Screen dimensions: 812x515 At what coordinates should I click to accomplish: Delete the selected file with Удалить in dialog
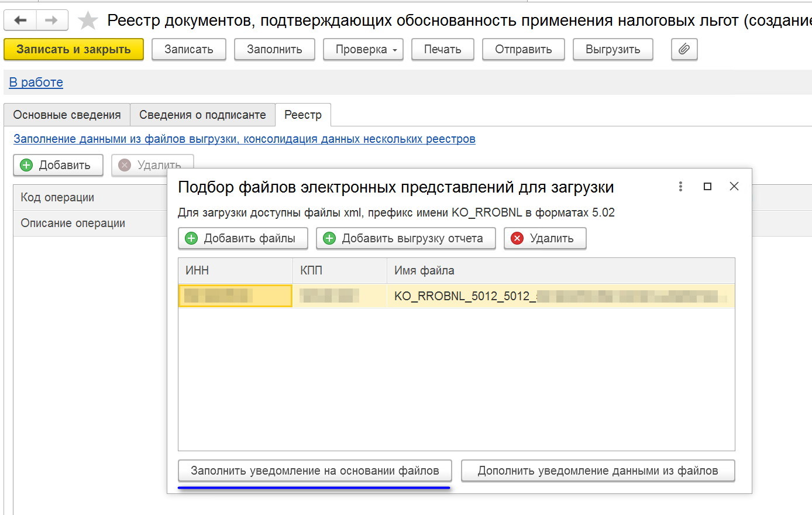(545, 238)
